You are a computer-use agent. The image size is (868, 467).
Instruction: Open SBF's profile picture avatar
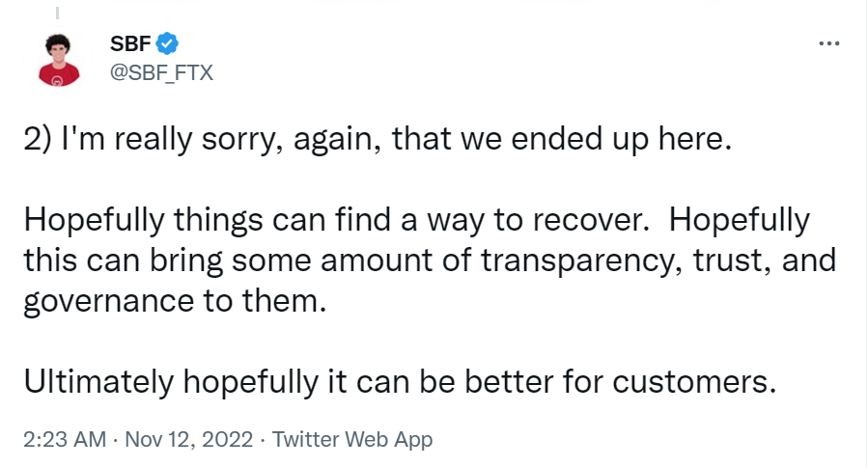pos(58,59)
